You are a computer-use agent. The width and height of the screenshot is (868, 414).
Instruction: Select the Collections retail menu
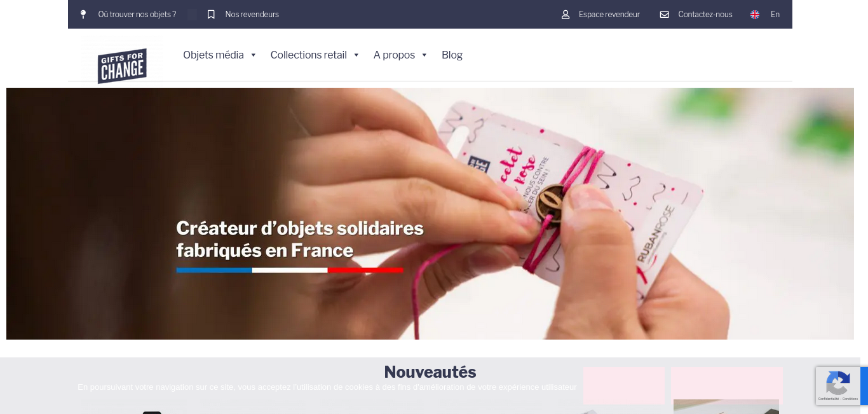point(309,55)
